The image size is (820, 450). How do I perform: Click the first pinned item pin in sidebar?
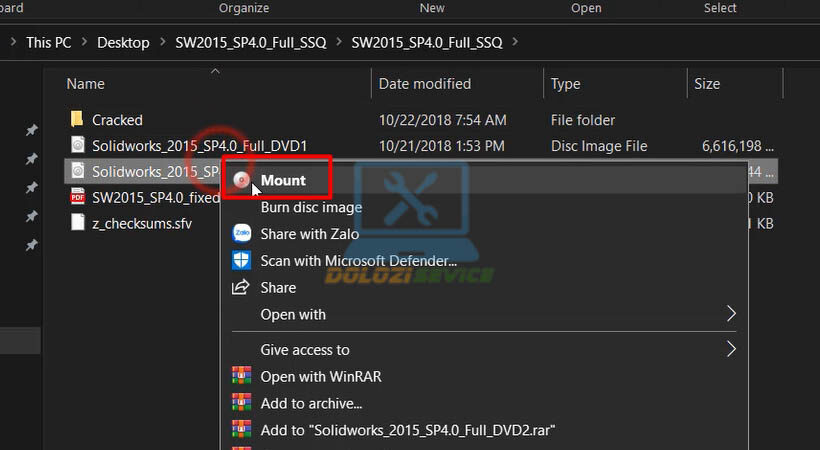[x=32, y=131]
